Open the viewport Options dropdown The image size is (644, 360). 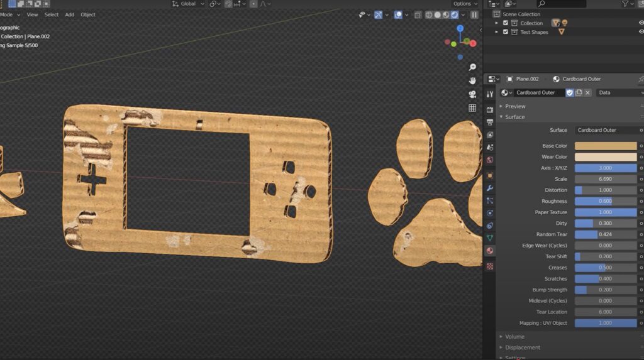coord(465,4)
